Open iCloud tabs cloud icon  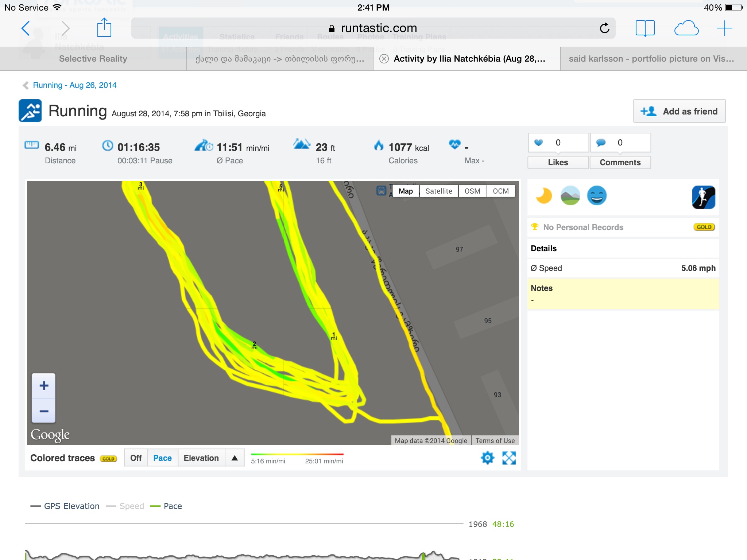coord(686,28)
